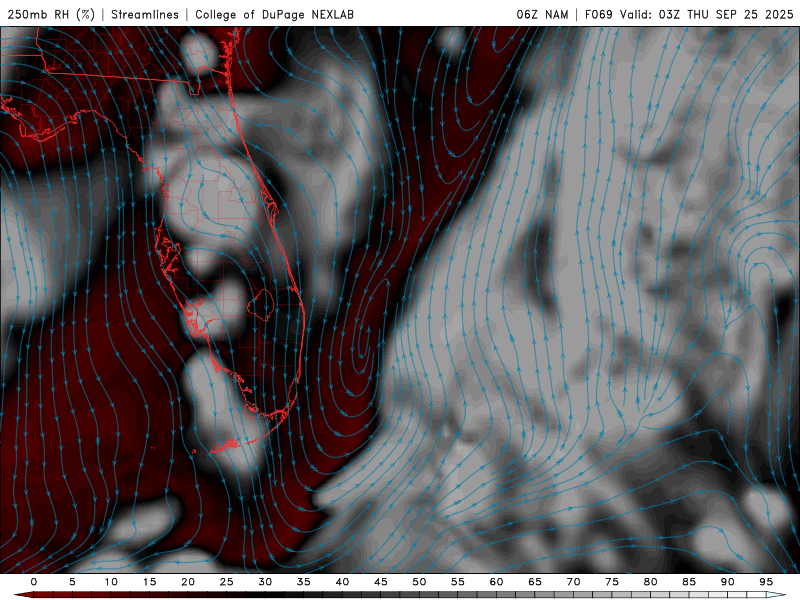This screenshot has height=600, width=800.
Task: Click the dark red left-end arrow of the colorbar
Action: coord(23,595)
